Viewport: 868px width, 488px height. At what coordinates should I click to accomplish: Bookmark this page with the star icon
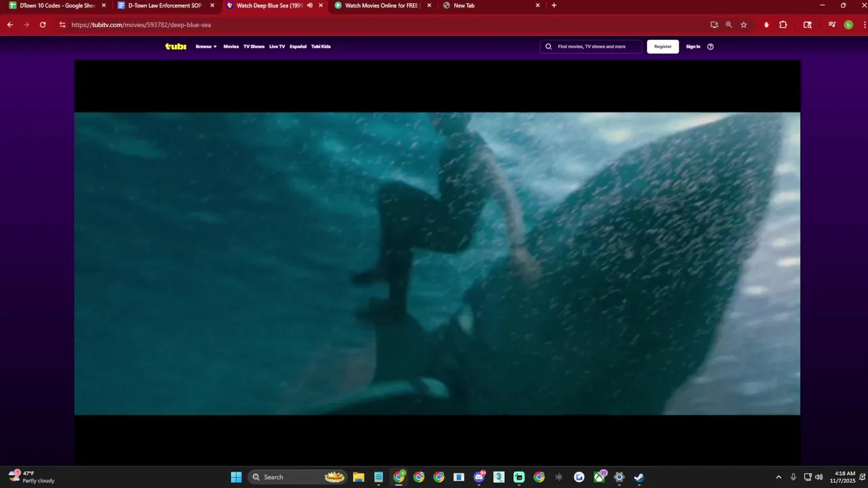[744, 24]
